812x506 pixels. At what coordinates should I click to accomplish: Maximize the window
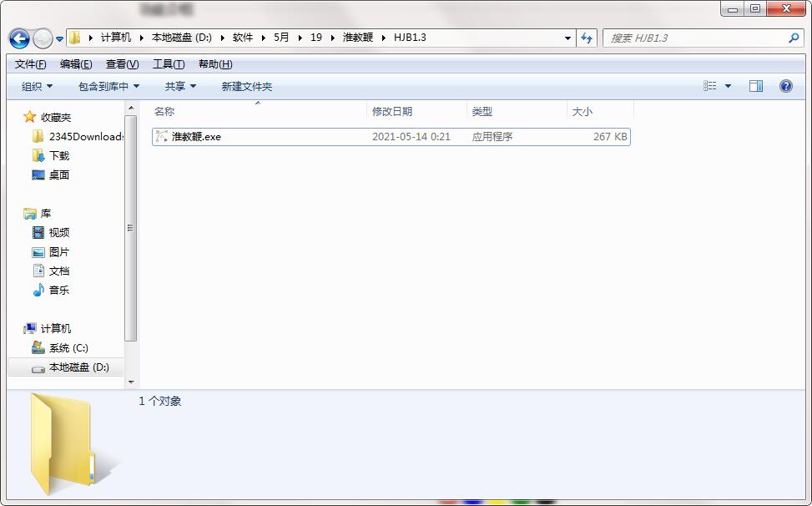[755, 8]
